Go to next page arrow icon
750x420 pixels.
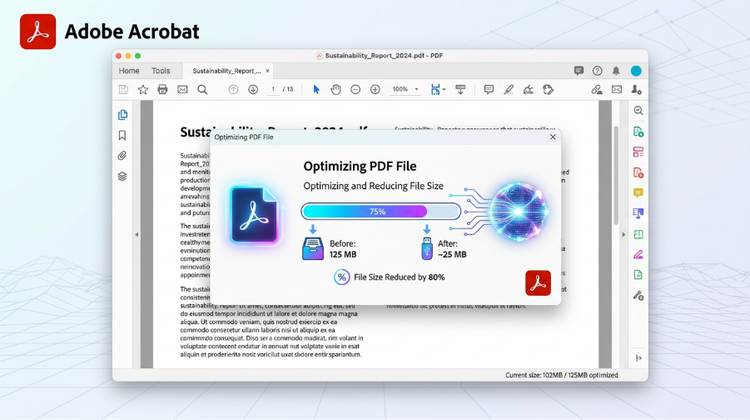[253, 89]
